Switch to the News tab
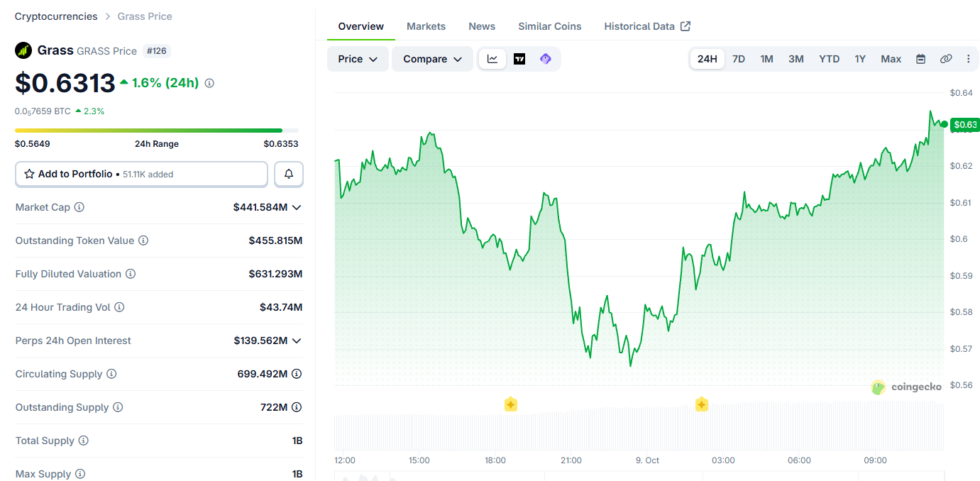The height and width of the screenshot is (481, 980). tap(482, 26)
